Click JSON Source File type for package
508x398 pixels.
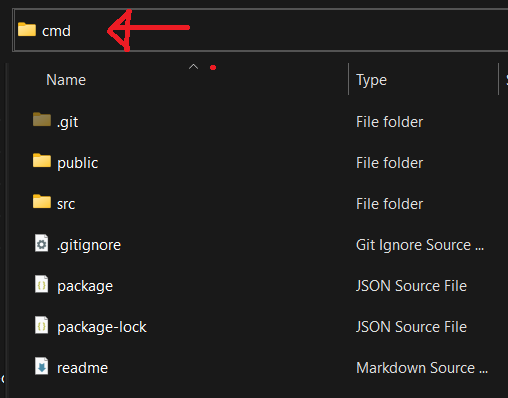click(411, 286)
